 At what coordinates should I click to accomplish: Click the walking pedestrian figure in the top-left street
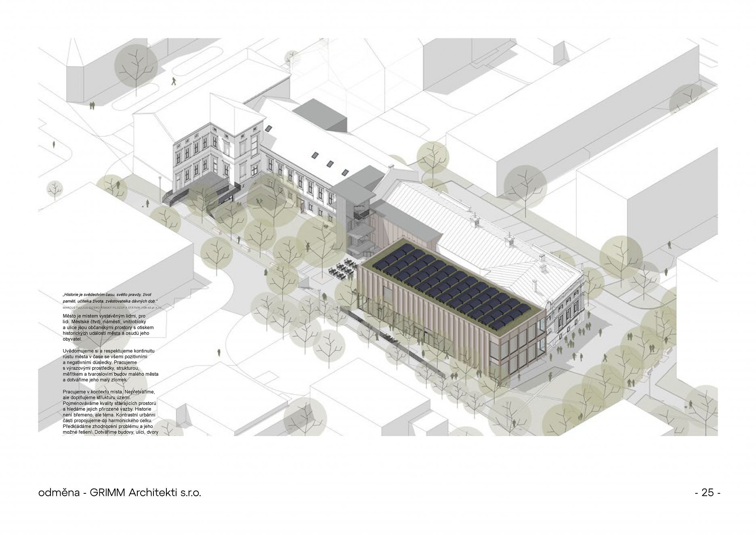(174, 81)
